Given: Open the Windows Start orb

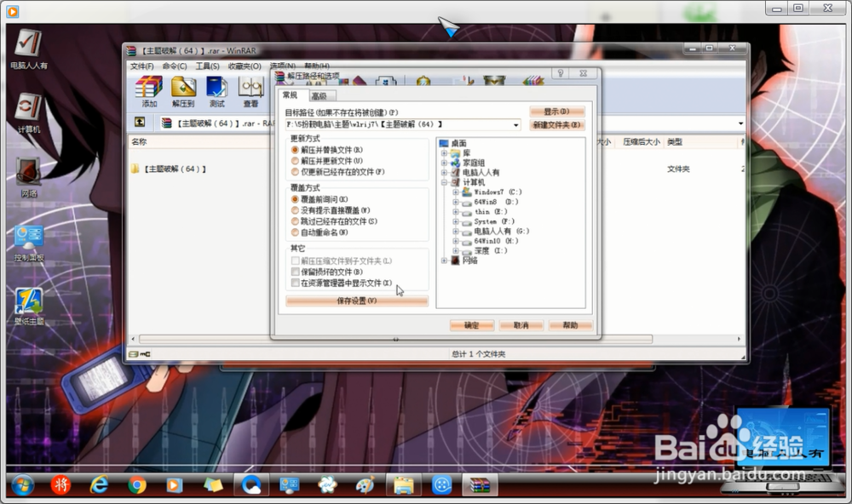Looking at the screenshot, I should 22,484.
